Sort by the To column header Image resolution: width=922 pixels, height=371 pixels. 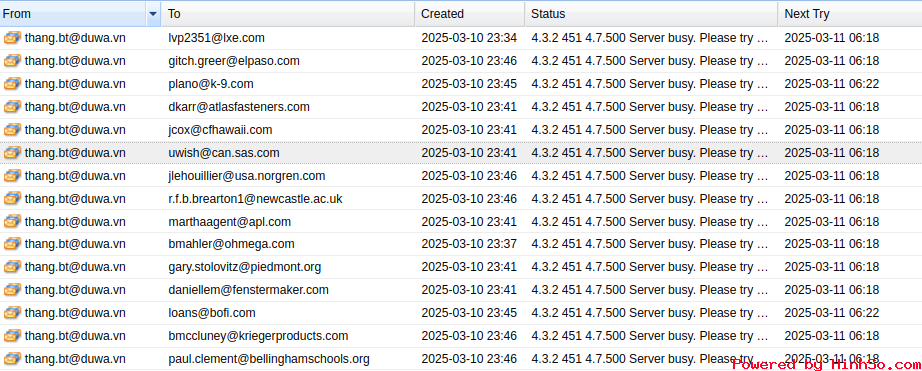coord(288,14)
